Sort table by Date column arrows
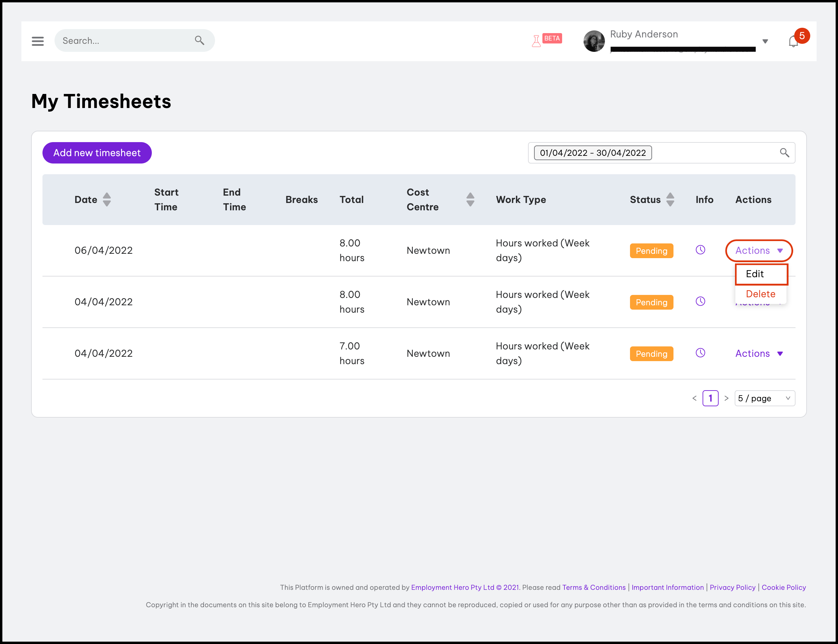838x644 pixels. coord(107,199)
